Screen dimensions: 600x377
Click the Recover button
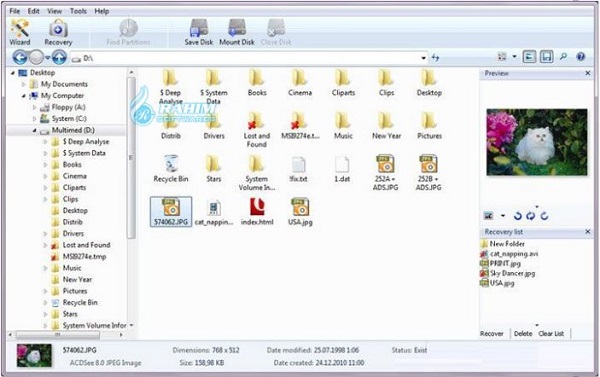pyautogui.click(x=492, y=334)
